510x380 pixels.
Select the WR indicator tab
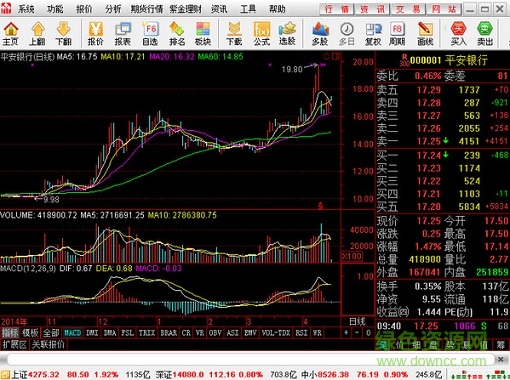[317, 333]
